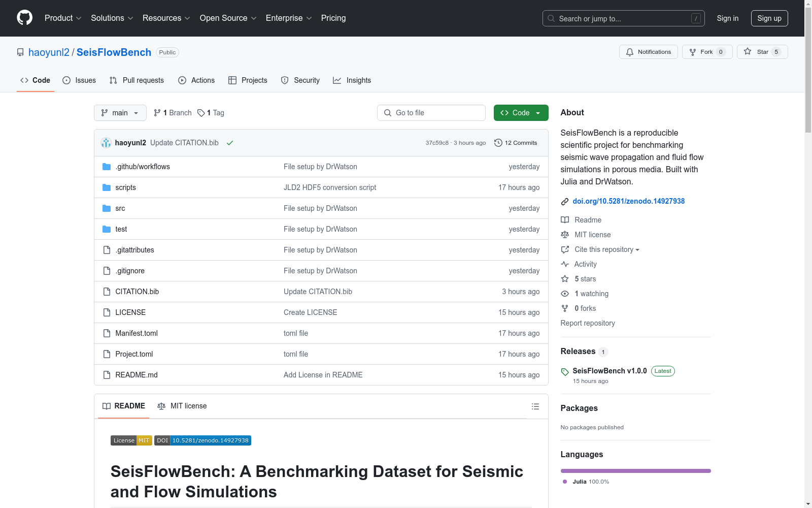Click the Julia language bar
The width and height of the screenshot is (812, 508).
635,471
